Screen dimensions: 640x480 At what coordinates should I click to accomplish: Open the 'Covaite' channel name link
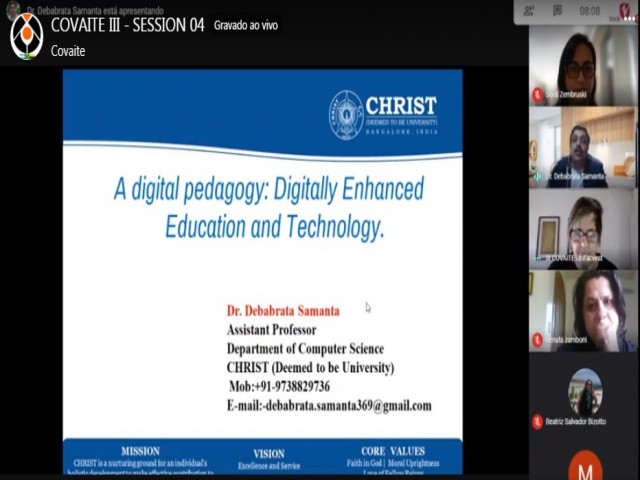coord(68,51)
